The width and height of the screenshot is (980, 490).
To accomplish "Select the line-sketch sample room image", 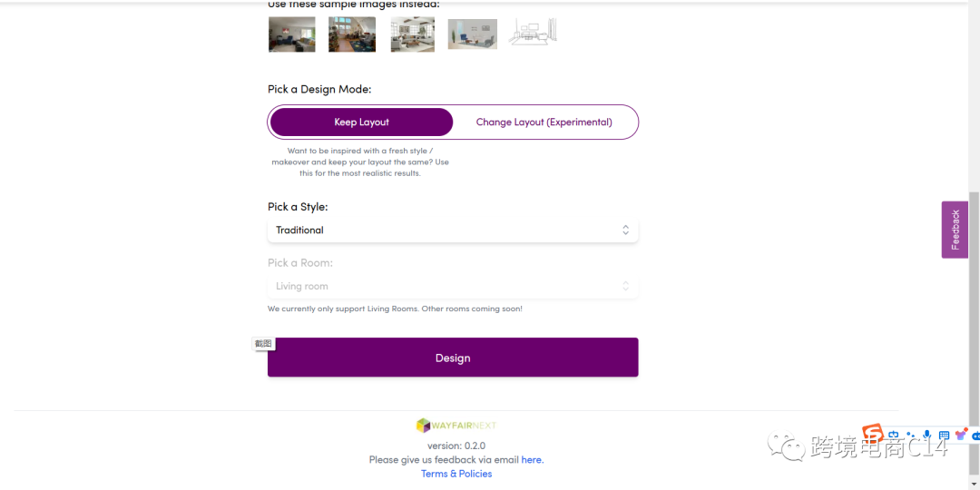I will (533, 33).
